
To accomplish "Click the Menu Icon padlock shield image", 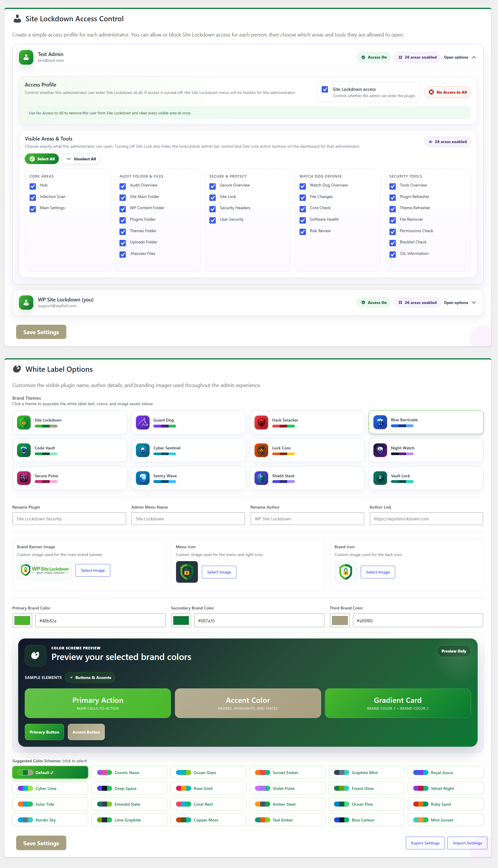I will tap(187, 572).
